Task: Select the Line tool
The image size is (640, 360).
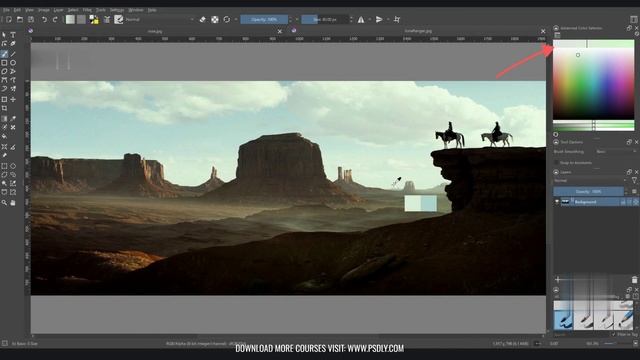Action: [13, 54]
